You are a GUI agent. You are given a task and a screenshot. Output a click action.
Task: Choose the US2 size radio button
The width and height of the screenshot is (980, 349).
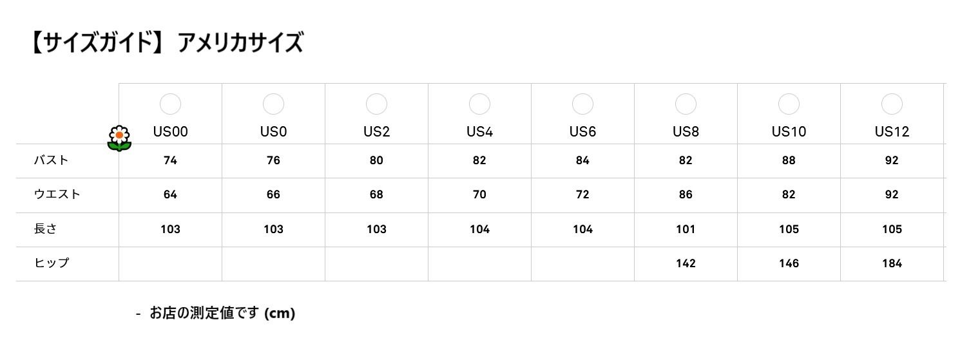(x=376, y=104)
